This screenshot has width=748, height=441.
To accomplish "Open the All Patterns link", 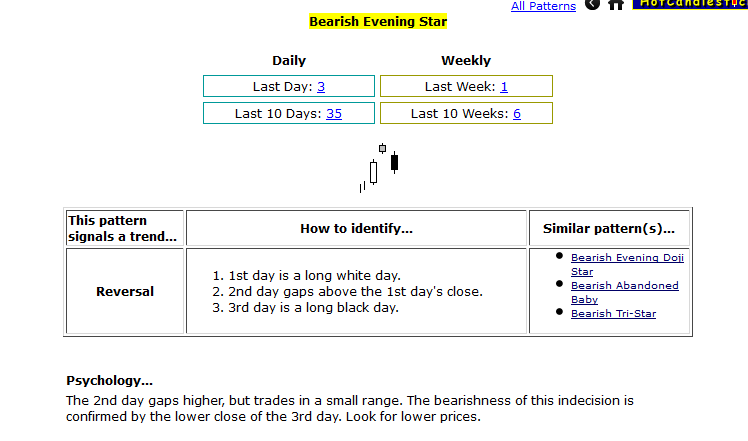I will (x=543, y=6).
